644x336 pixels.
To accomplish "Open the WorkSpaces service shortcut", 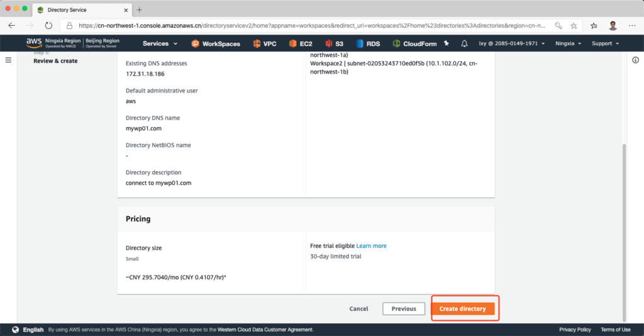I will pos(216,43).
